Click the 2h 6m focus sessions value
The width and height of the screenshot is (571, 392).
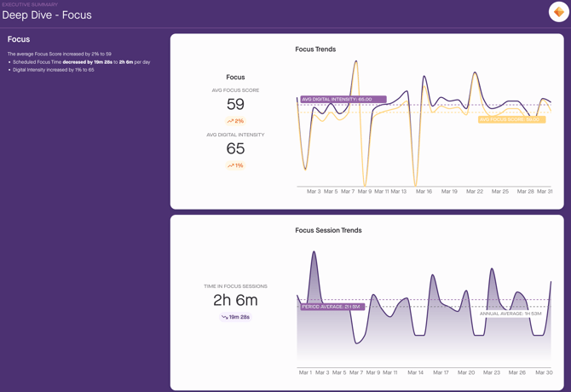click(x=235, y=300)
